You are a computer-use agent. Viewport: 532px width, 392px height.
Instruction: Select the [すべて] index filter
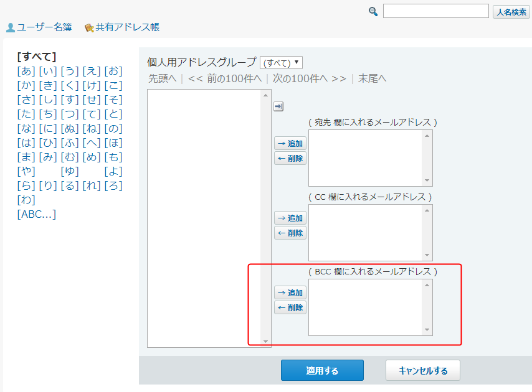[37, 57]
